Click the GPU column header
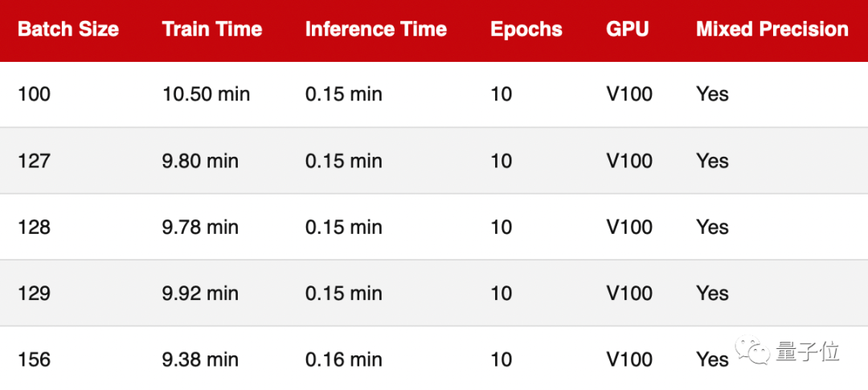 (628, 30)
